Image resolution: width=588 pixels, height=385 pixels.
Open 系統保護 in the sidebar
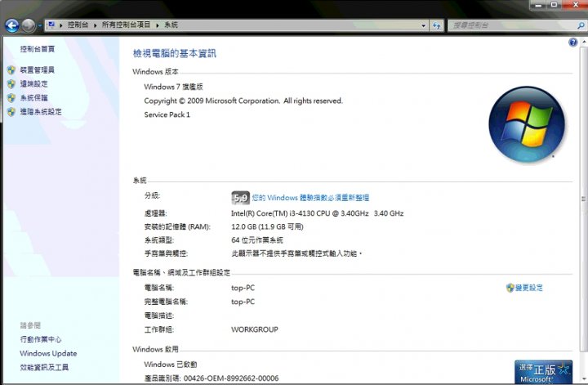pos(33,97)
